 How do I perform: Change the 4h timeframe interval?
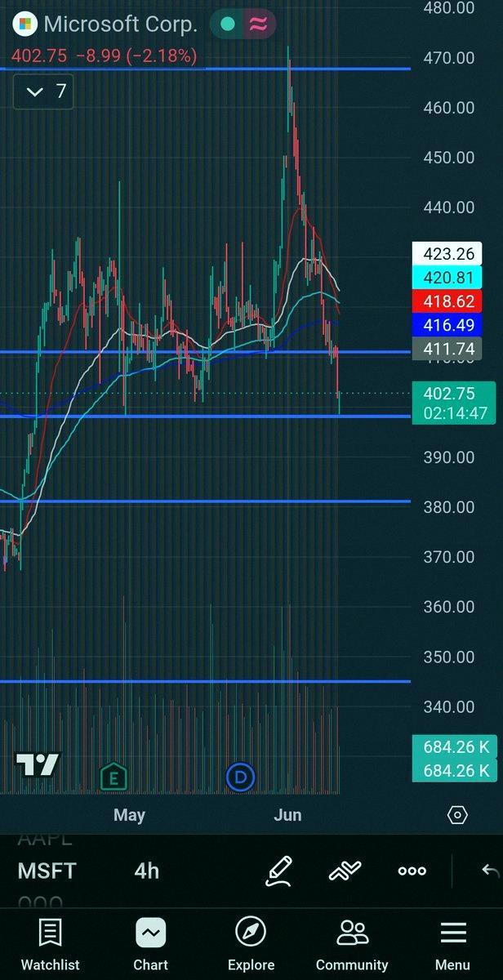pyautogui.click(x=146, y=871)
